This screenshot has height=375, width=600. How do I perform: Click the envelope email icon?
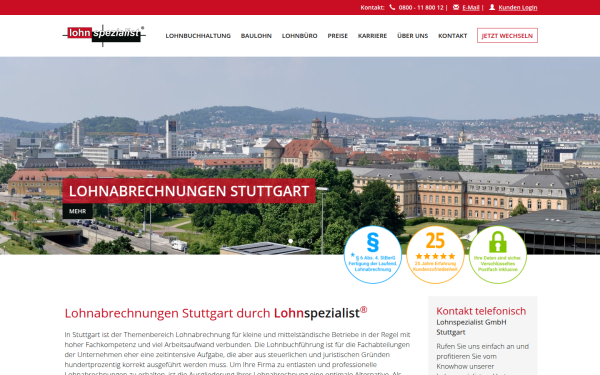coord(456,7)
